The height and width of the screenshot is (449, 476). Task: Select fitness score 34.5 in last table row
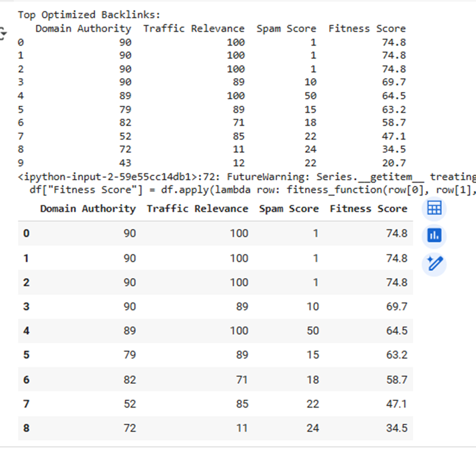point(397,428)
